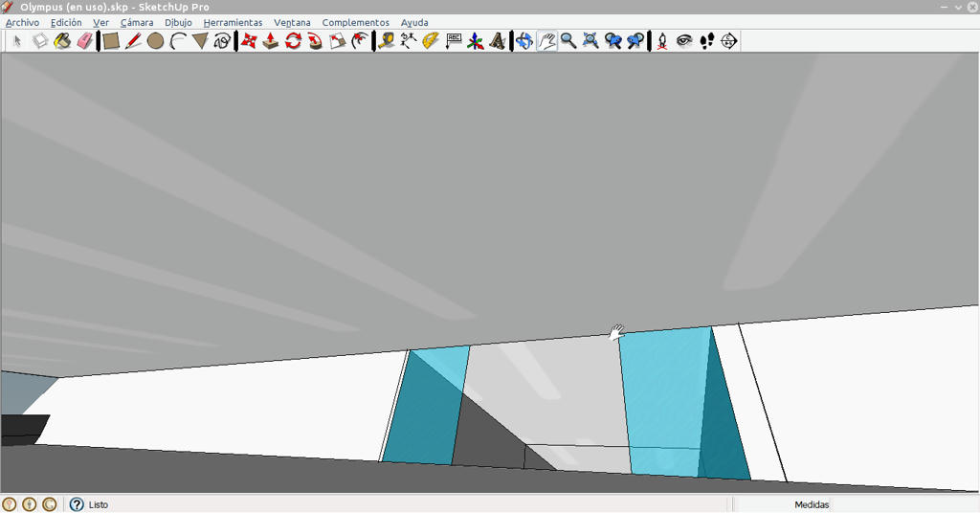Open the Ayuda menu
Image resolution: width=980 pixels, height=513 pixels.
pos(414,23)
